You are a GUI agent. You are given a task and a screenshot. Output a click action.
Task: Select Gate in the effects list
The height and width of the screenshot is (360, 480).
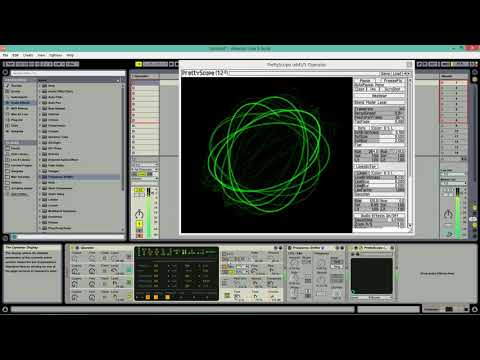pos(51,183)
